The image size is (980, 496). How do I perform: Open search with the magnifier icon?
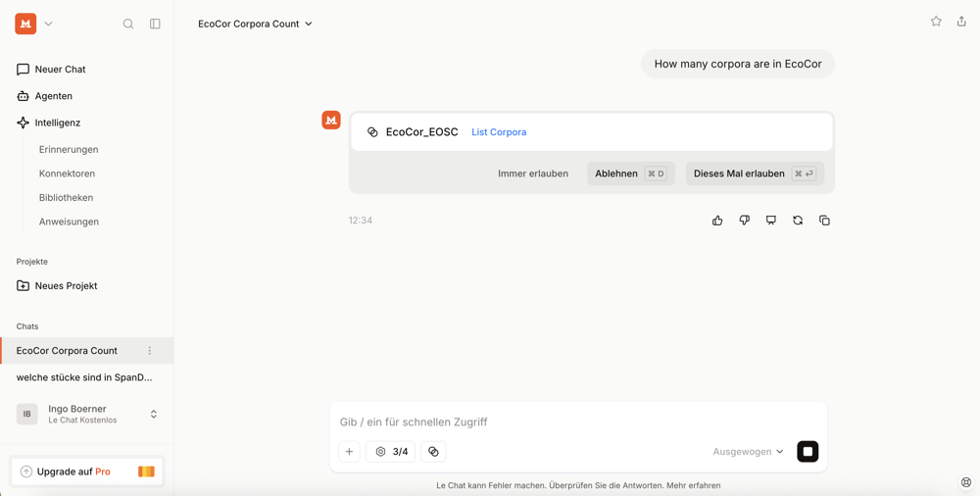click(x=128, y=24)
